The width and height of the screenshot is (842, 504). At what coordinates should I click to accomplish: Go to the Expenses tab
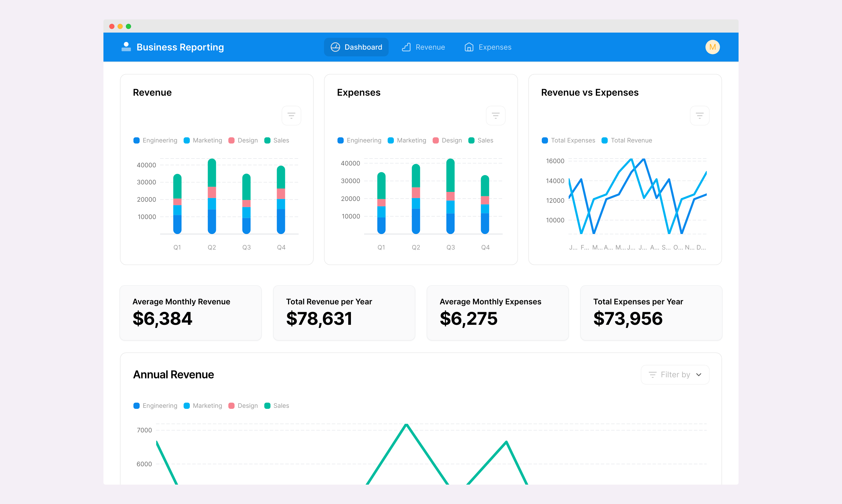click(x=487, y=47)
